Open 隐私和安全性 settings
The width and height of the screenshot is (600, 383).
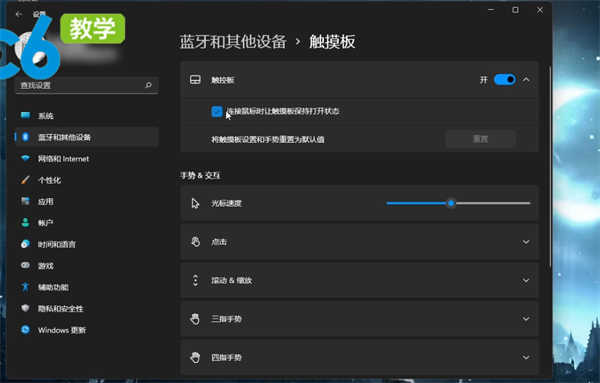86,308
